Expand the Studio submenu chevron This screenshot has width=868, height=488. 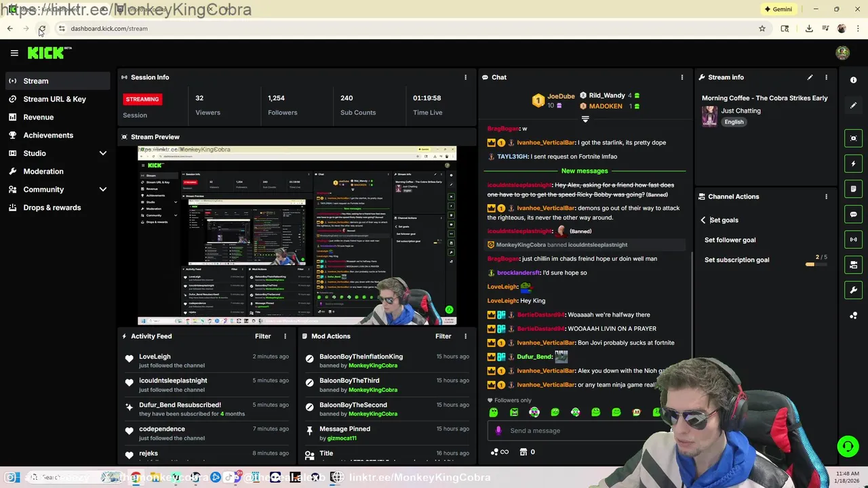tap(103, 153)
